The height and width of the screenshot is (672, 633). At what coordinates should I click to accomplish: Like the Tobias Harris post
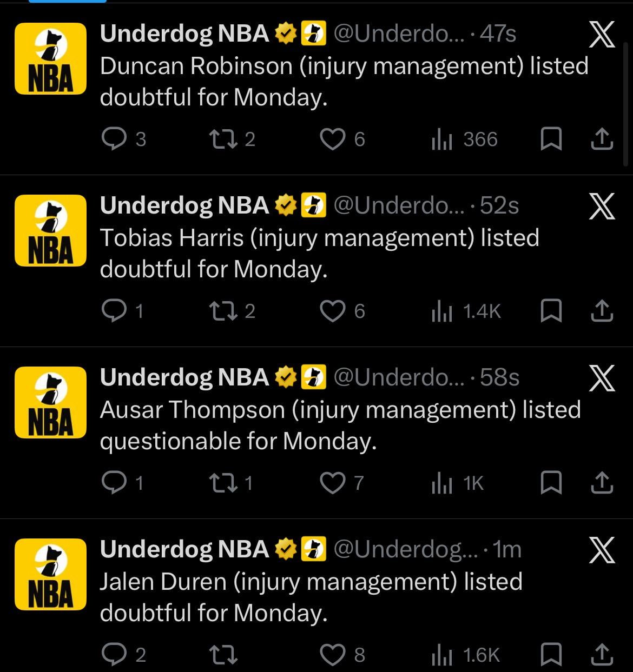click(x=333, y=311)
